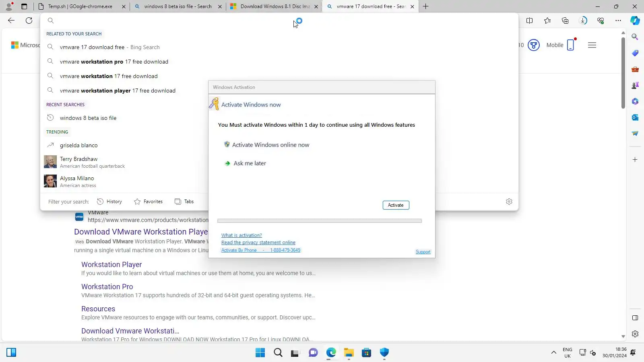Open a new browser tab
Image resolution: width=644 pixels, height=362 pixels.
pos(426,6)
